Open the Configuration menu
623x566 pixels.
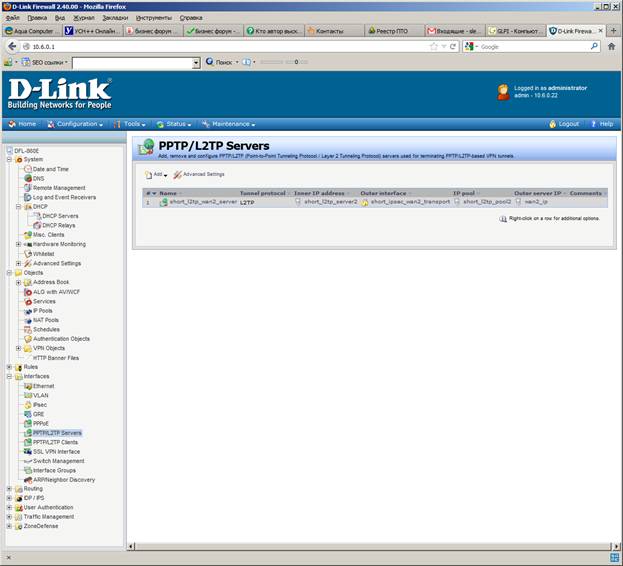[x=75, y=124]
